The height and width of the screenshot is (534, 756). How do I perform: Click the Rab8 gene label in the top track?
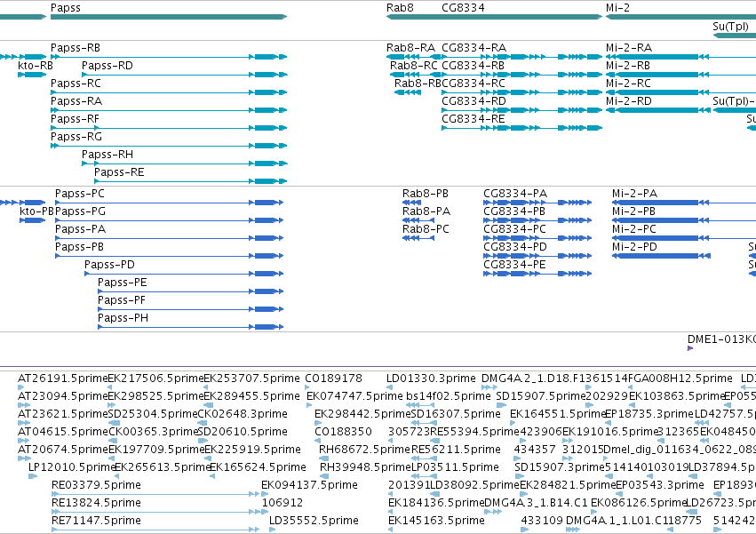pos(400,8)
